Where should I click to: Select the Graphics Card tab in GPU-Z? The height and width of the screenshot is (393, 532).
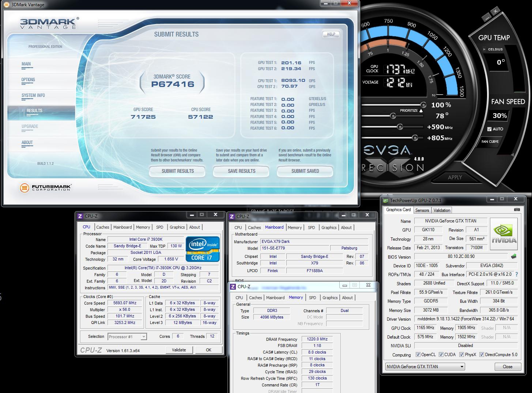tap(398, 210)
